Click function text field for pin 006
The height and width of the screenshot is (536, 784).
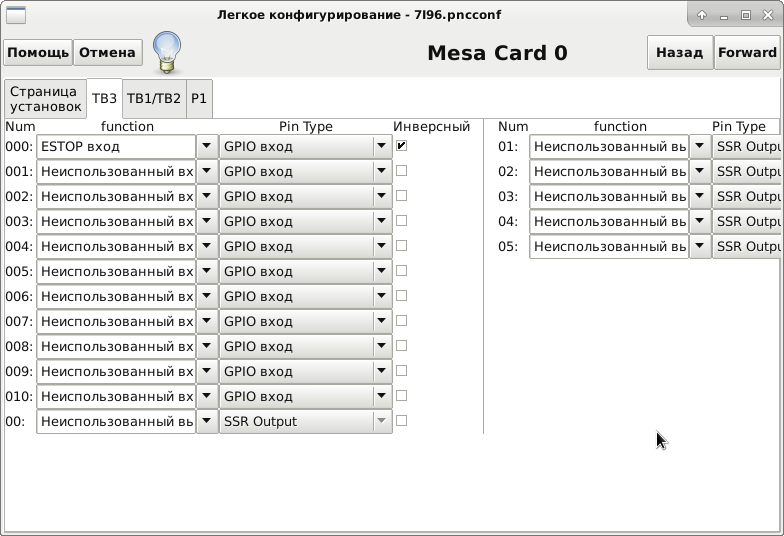click(116, 296)
